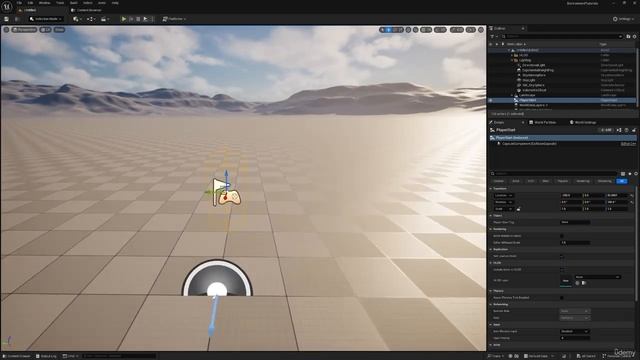Maximize viewport with the corner icon

coord(481,30)
